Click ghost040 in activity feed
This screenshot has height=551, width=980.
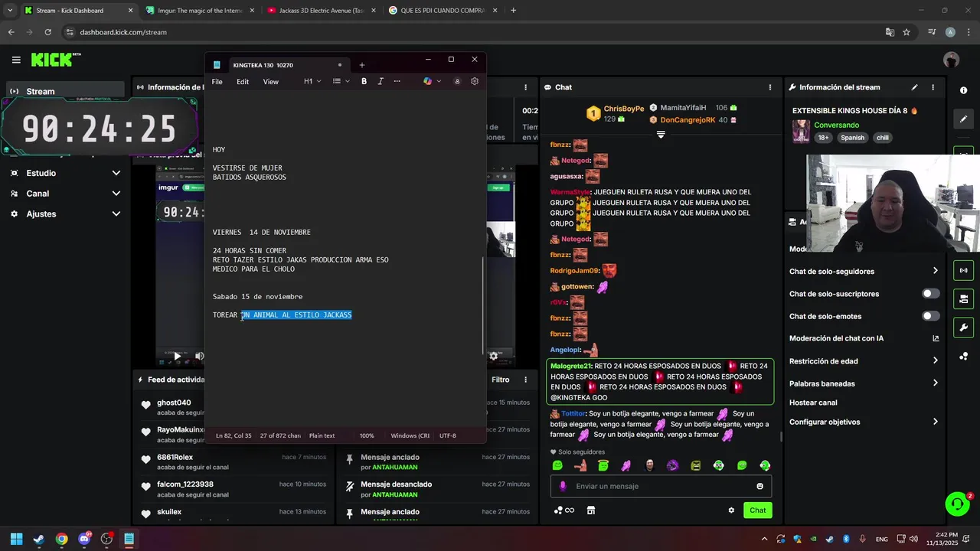coord(174,403)
